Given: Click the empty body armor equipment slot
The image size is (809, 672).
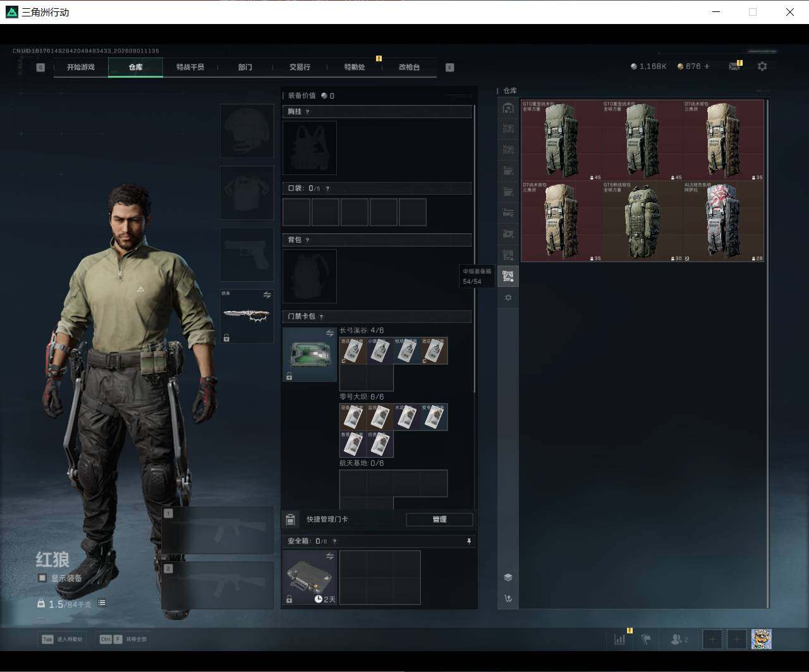Looking at the screenshot, I should (x=246, y=193).
